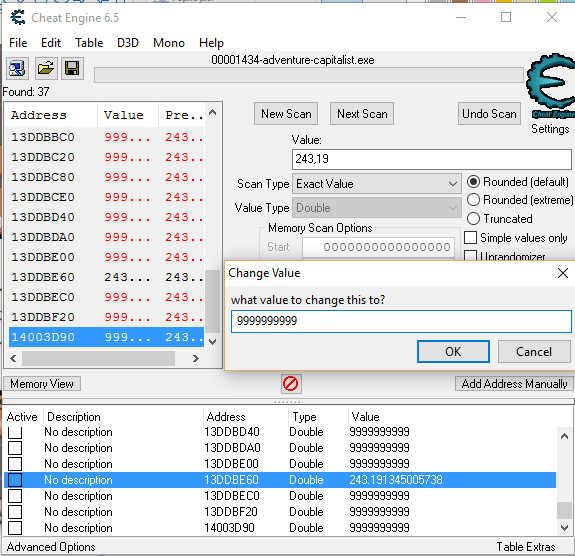The width and height of the screenshot is (575, 556).
Task: Click the save floppy disk icon
Action: pos(72,68)
